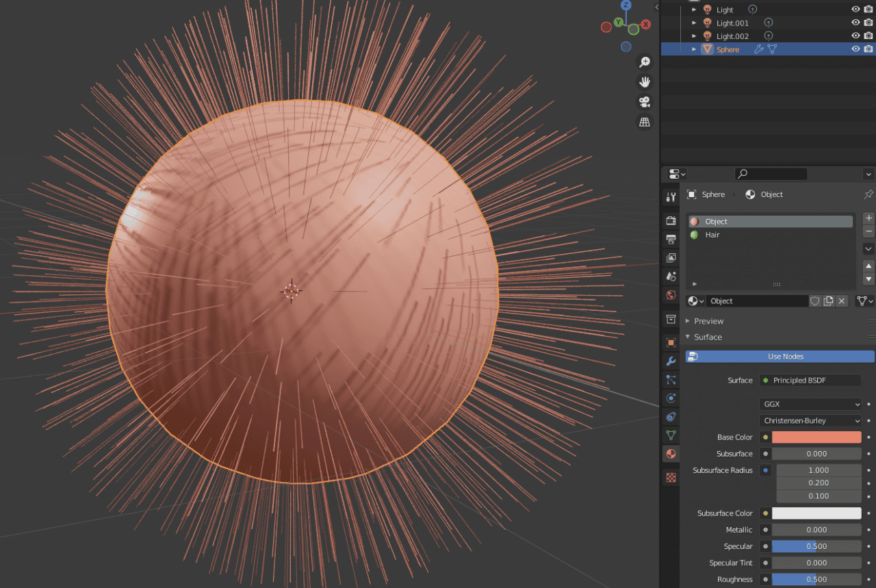Viewport: 876px width, 588px height.
Task: Switch to Render Properties tab
Action: pyautogui.click(x=671, y=220)
